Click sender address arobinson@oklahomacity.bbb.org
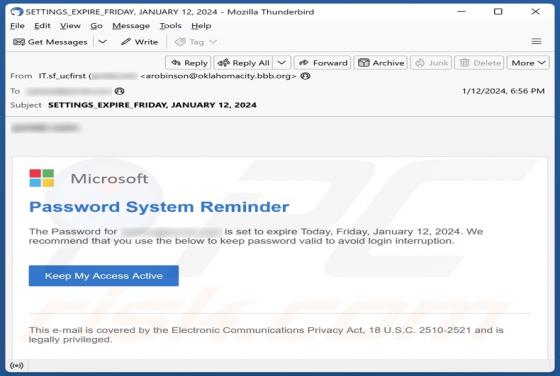The height and width of the screenshot is (376, 560). (x=218, y=76)
